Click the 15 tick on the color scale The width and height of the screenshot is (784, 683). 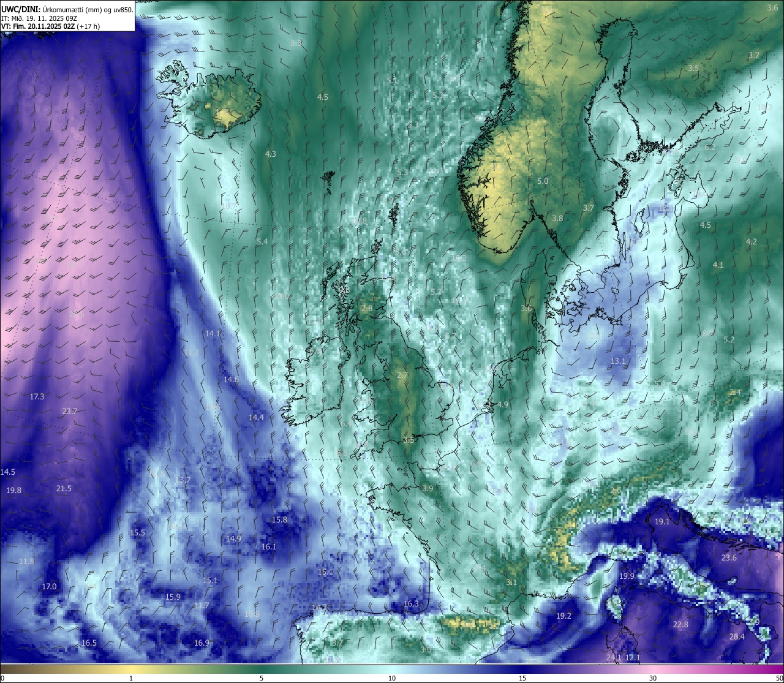[x=522, y=677]
